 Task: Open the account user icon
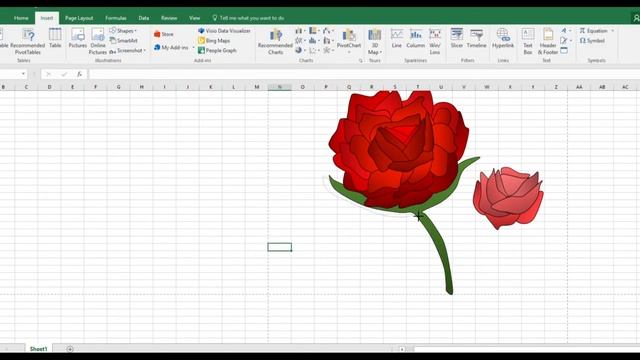coord(636,18)
